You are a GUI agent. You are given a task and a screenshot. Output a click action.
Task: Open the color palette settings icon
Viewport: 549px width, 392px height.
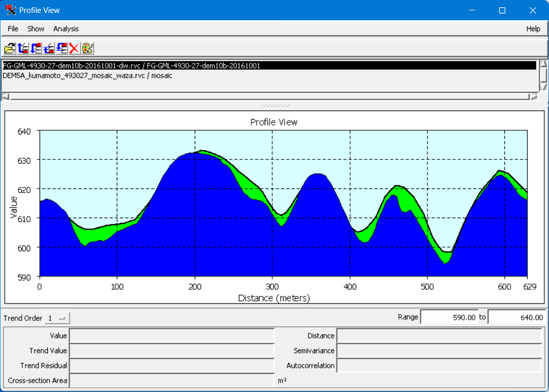tap(88, 48)
